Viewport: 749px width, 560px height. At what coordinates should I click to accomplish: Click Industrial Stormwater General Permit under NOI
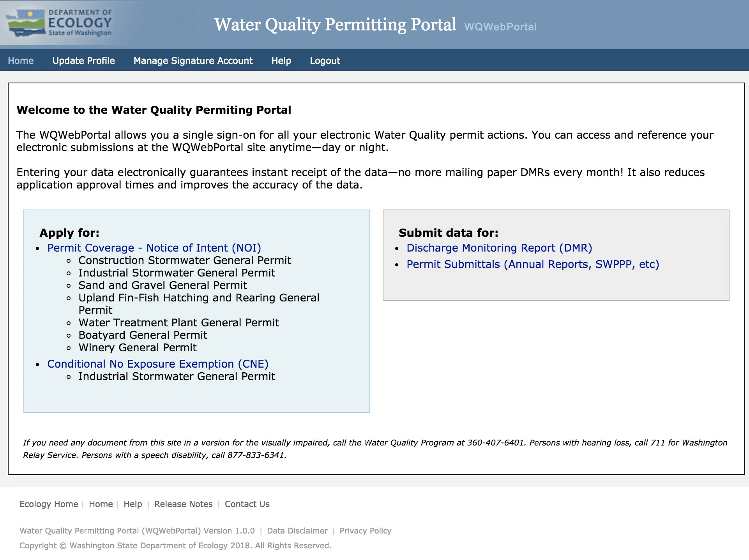tap(177, 273)
